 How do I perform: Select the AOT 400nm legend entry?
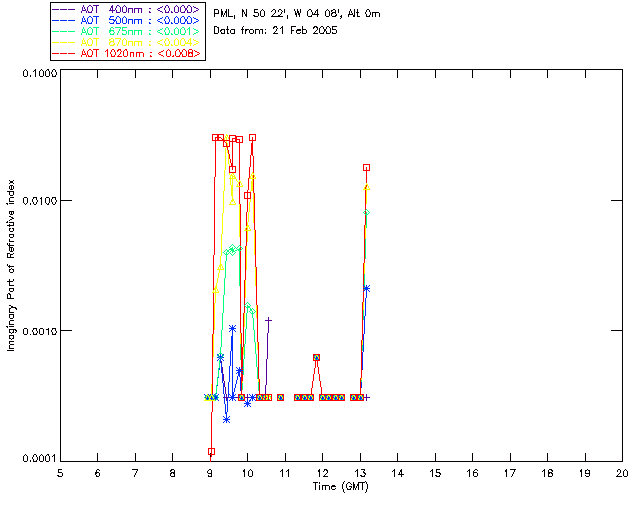pos(128,9)
